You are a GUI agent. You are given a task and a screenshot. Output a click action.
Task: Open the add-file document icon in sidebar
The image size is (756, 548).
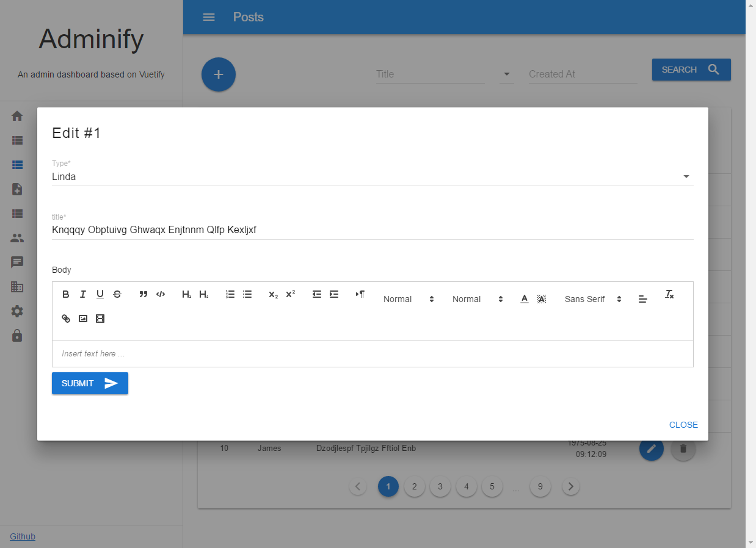click(x=17, y=189)
